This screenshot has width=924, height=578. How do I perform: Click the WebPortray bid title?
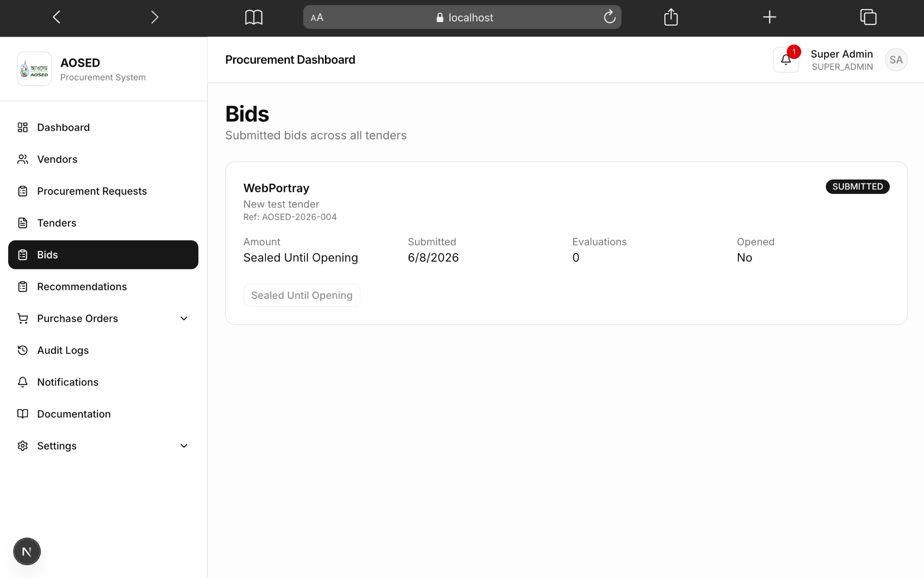(x=276, y=188)
